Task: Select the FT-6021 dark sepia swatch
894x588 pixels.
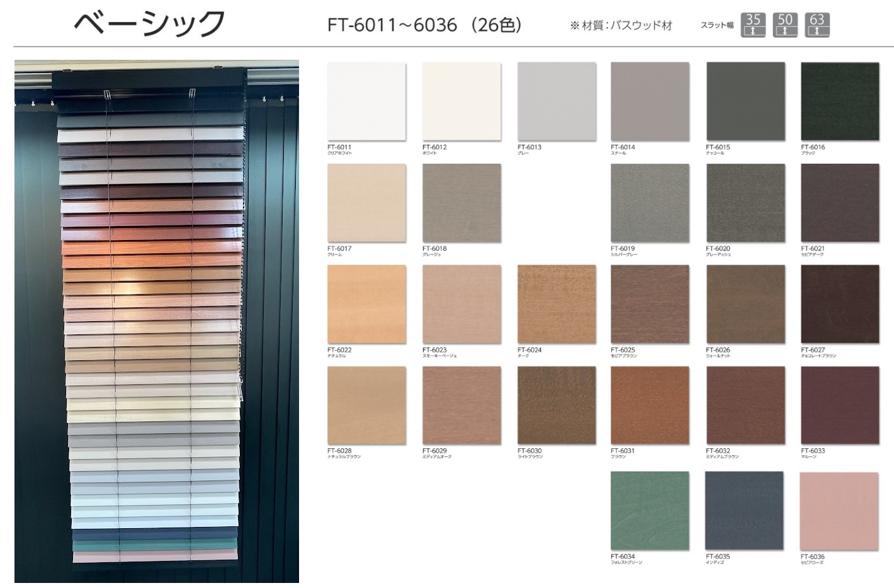Action: 840,203
